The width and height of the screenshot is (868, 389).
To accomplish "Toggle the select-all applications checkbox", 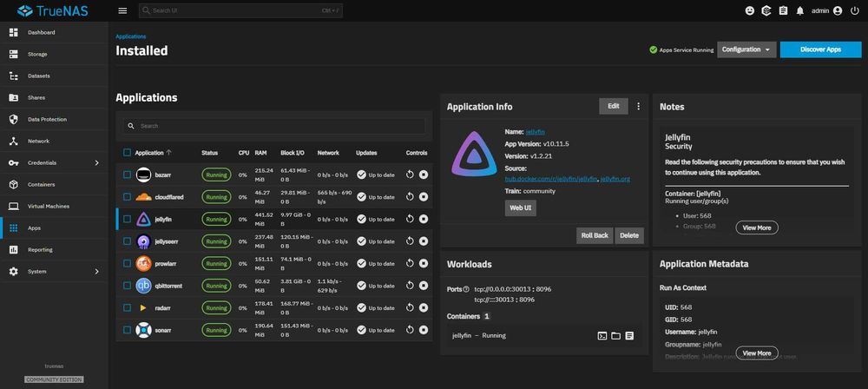I will point(128,153).
